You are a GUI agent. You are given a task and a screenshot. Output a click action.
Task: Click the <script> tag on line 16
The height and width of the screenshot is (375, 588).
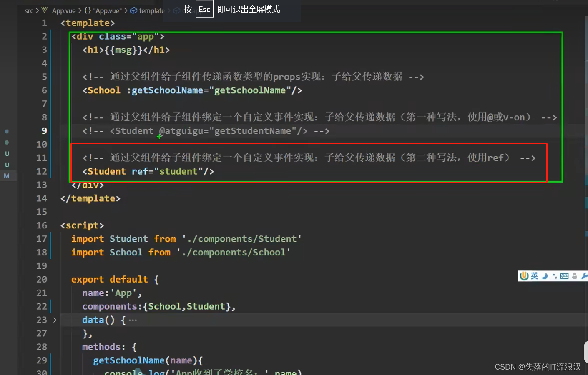click(x=82, y=225)
